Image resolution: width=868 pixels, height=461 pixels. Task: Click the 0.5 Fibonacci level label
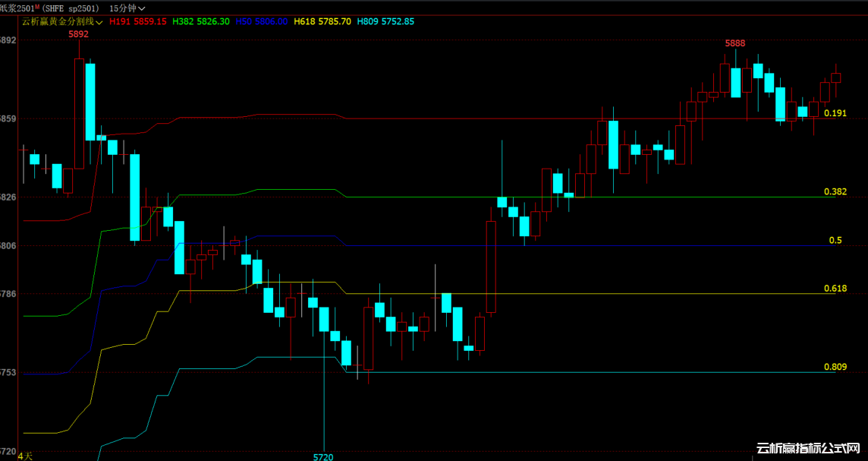tap(835, 241)
